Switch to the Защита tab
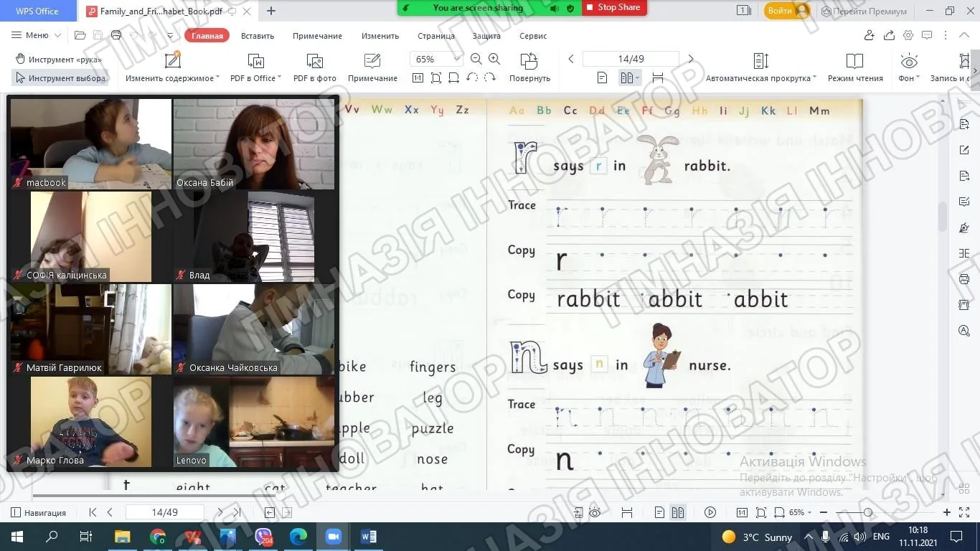 [x=486, y=36]
